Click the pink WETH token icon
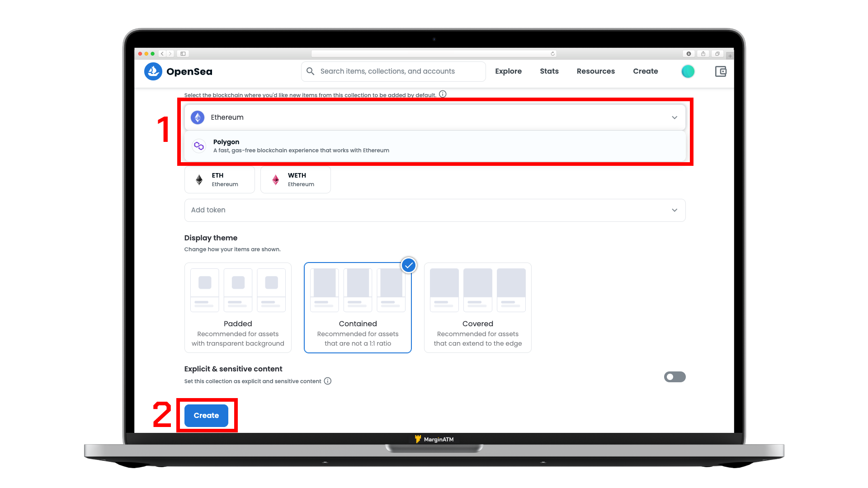The image size is (868, 488). pyautogui.click(x=275, y=180)
